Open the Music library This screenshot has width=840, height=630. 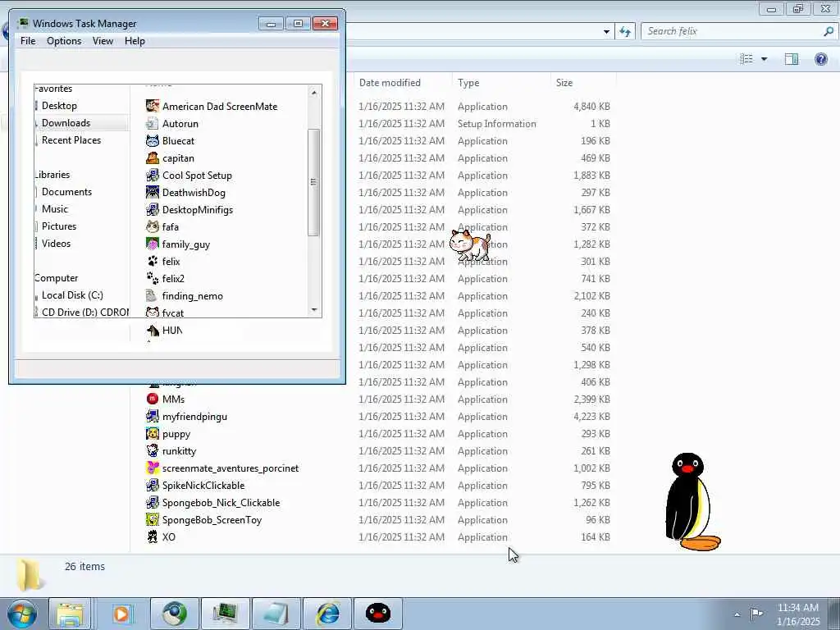tap(55, 209)
